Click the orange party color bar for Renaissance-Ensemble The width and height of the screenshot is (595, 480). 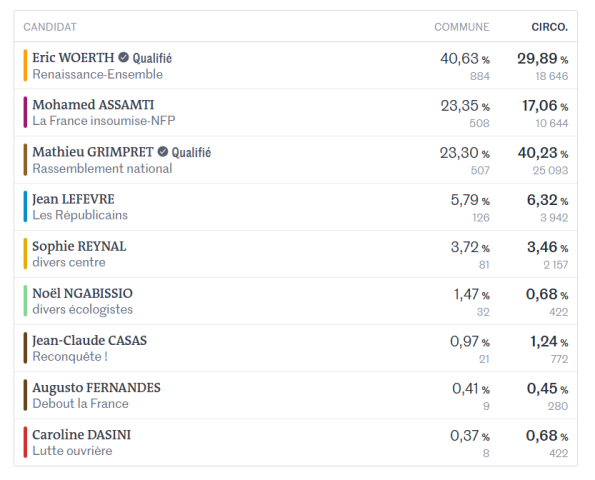(x=25, y=65)
